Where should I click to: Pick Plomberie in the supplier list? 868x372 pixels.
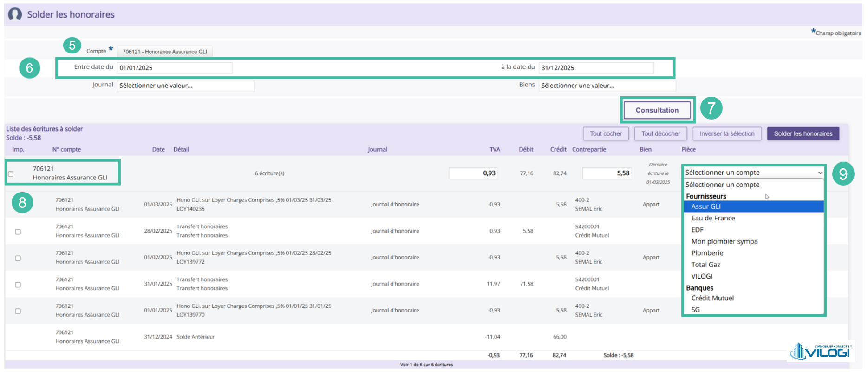(754, 253)
